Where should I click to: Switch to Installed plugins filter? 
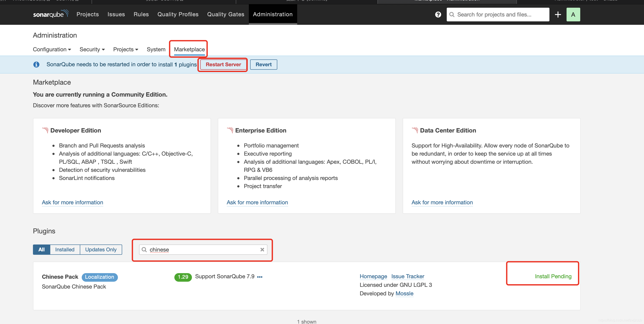(x=65, y=250)
